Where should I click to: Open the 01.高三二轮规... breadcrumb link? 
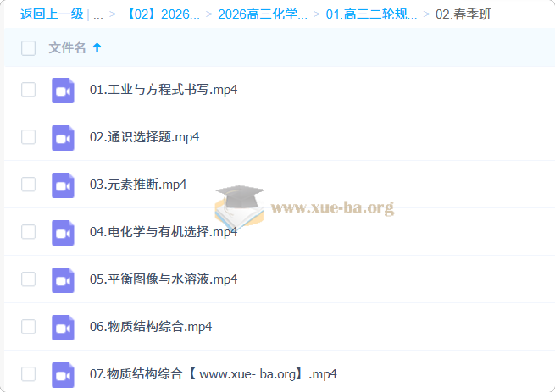pos(371,14)
